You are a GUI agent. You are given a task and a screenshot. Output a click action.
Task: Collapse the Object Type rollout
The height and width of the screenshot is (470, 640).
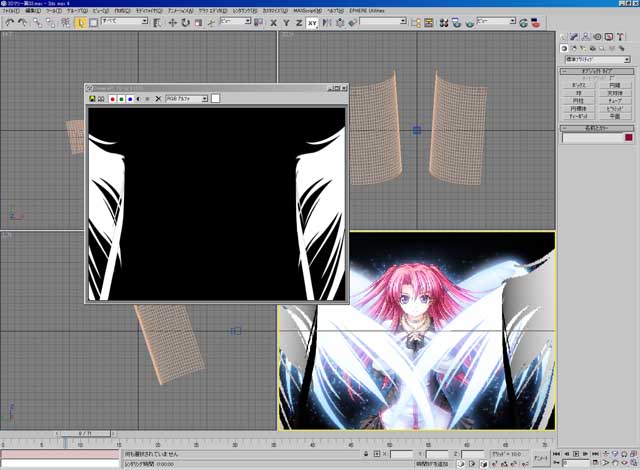pyautogui.click(x=597, y=71)
